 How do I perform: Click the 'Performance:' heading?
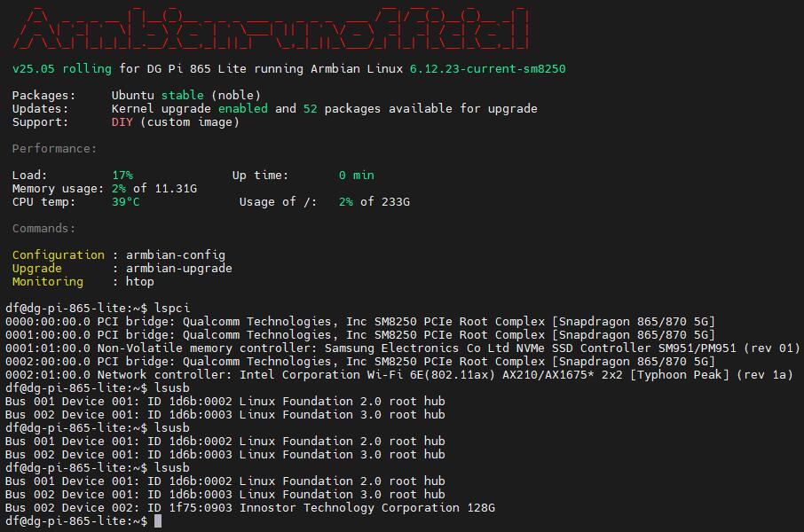(54, 149)
